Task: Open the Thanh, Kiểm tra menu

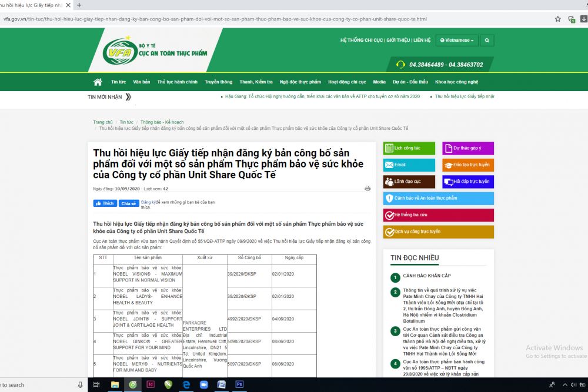Action: click(x=256, y=82)
